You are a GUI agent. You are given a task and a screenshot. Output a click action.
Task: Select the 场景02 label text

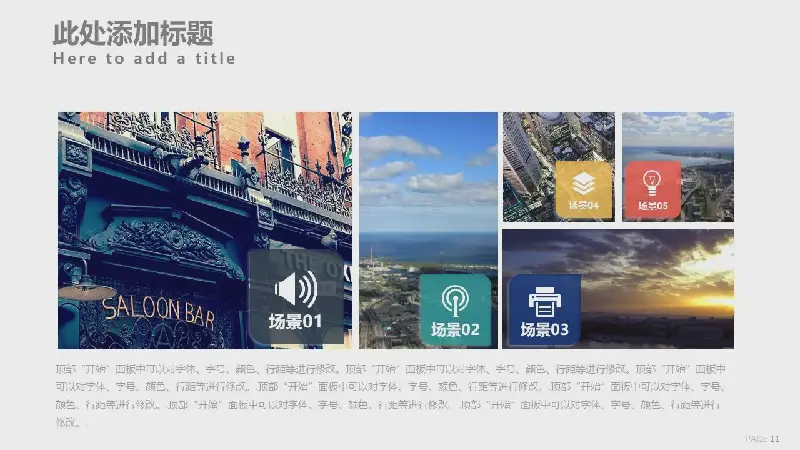(x=455, y=330)
